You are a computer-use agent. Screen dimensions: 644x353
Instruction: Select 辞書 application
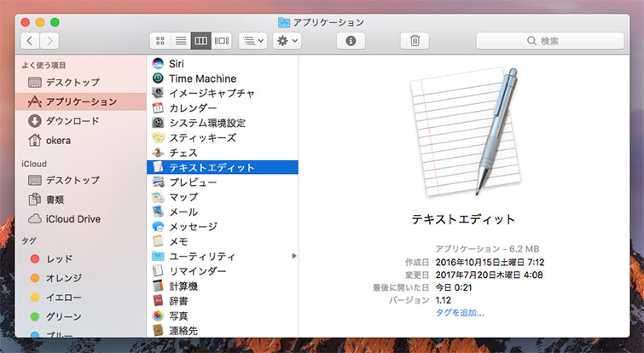coord(223,301)
